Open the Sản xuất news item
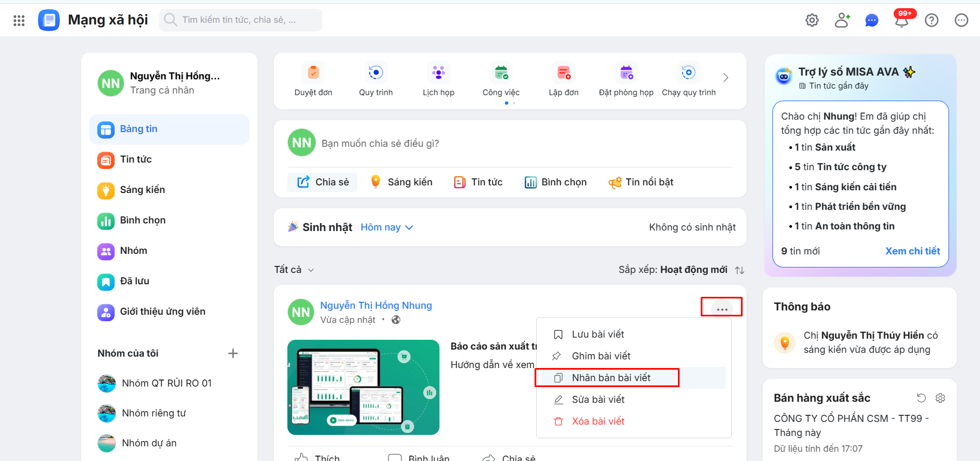 tap(825, 147)
